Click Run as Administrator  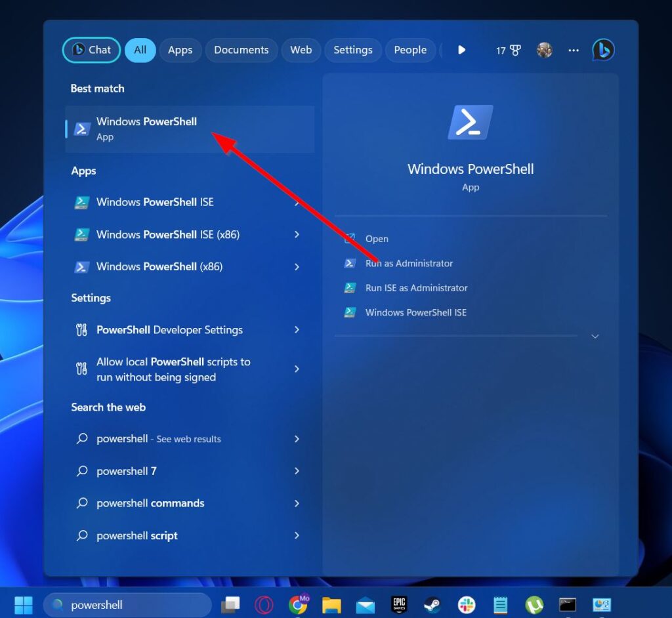point(409,263)
